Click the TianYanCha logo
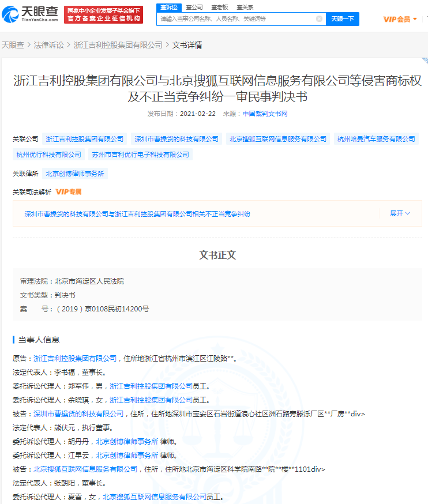 pos(30,14)
